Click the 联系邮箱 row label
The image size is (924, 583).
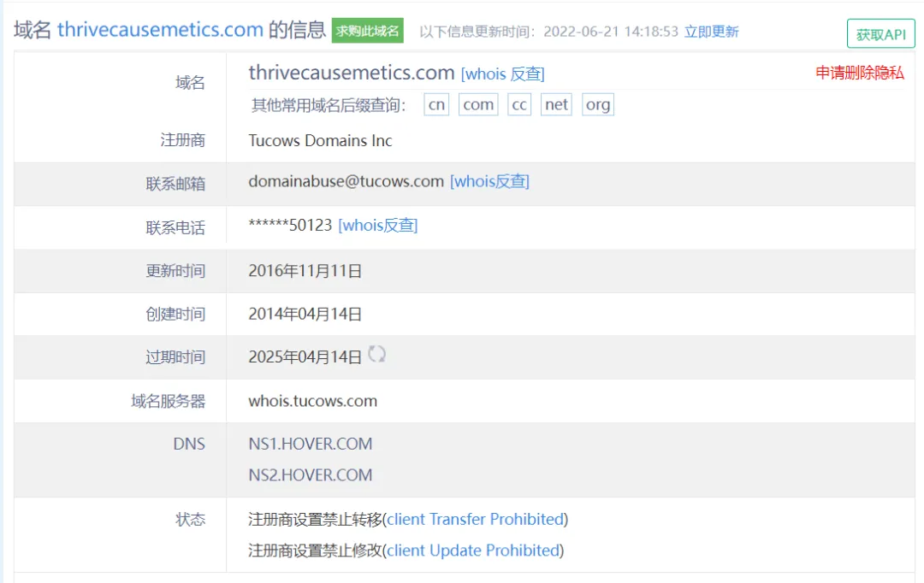pos(175,184)
